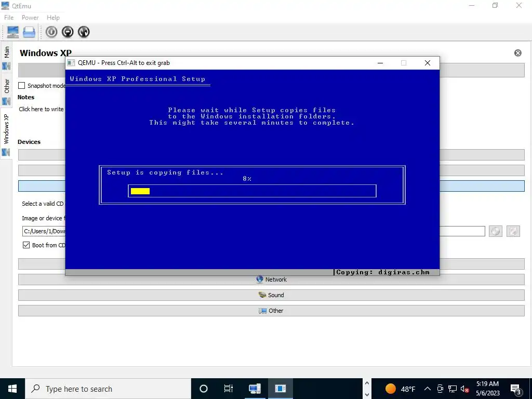Click the Start power button in toolbar
This screenshot has height=399, width=532.
pos(51,32)
